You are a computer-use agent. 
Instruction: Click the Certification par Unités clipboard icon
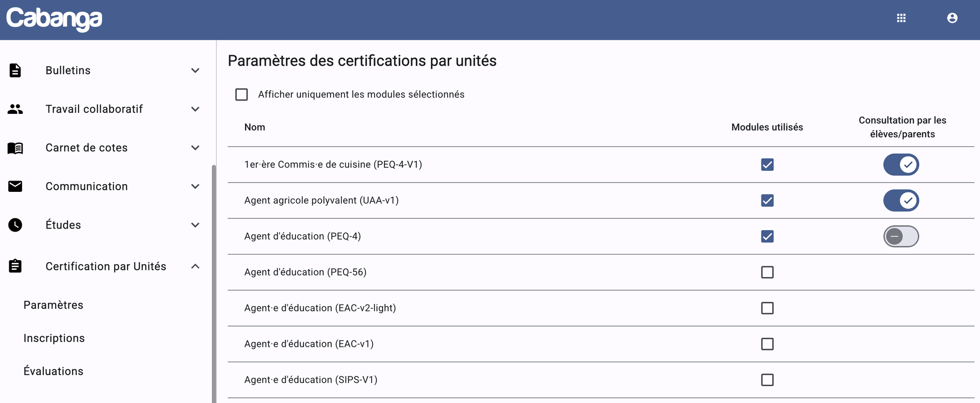15,266
